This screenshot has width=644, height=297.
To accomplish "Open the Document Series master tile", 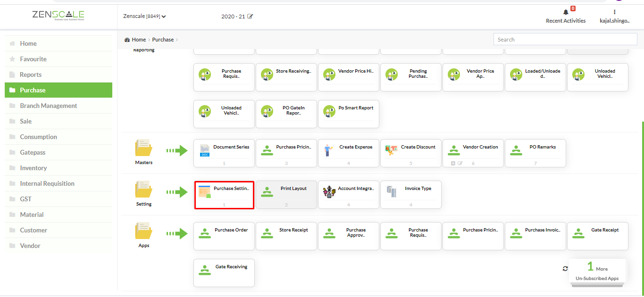I will click(x=224, y=153).
